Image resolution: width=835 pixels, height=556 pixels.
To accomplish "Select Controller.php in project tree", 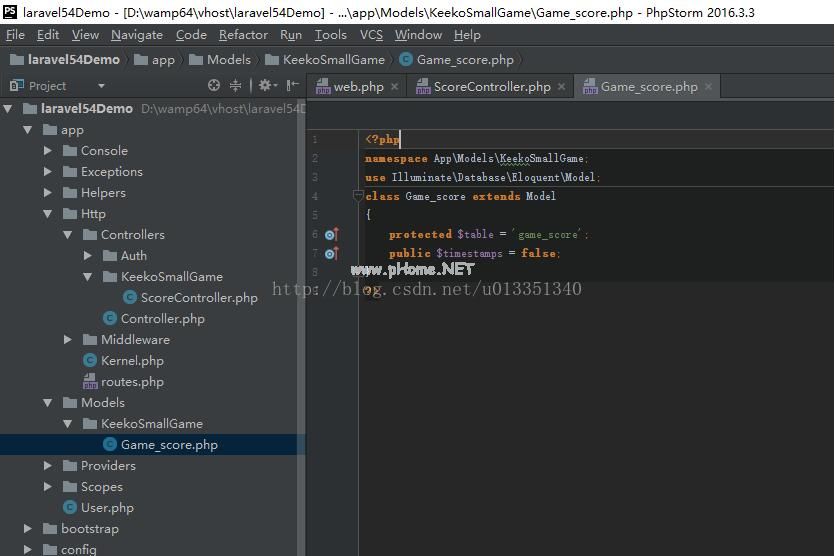I will coord(162,318).
